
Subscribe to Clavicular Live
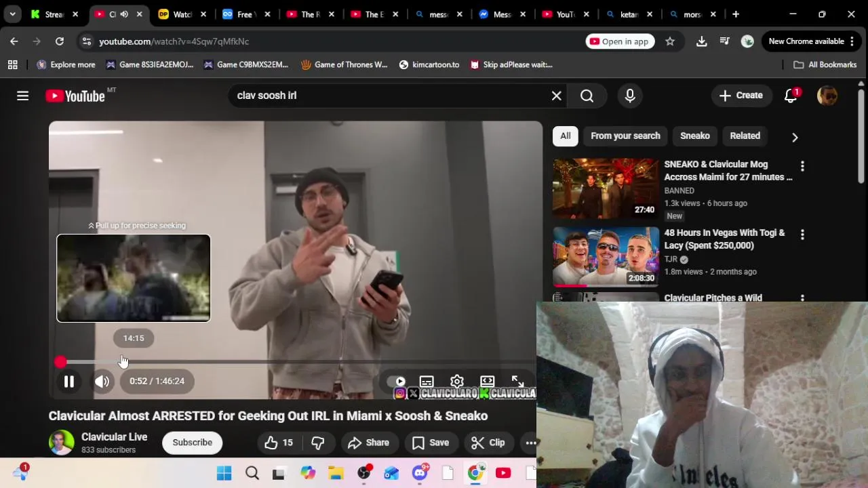tap(192, 443)
